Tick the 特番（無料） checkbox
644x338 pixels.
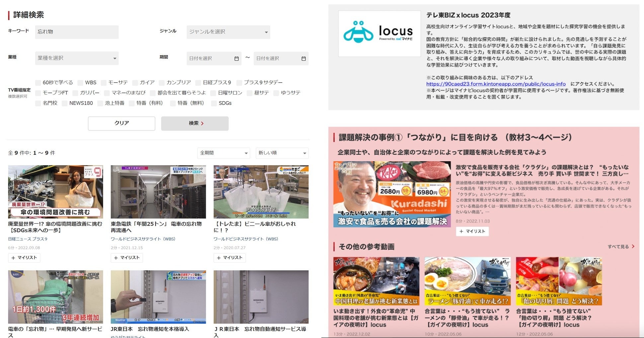point(173,103)
